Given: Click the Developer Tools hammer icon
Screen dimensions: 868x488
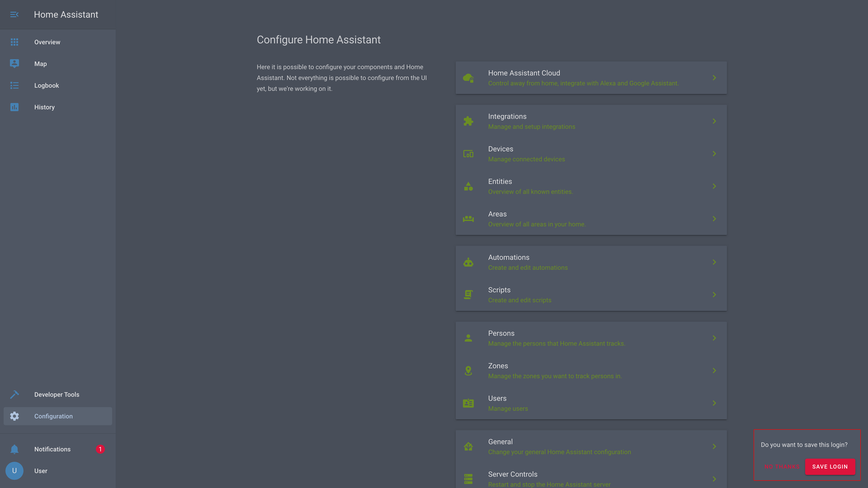Looking at the screenshot, I should [x=14, y=394].
